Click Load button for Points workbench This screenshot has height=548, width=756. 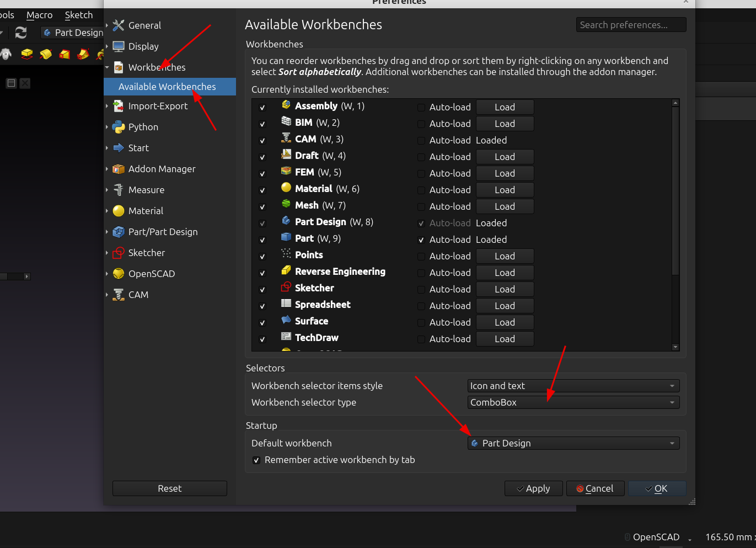coord(505,256)
